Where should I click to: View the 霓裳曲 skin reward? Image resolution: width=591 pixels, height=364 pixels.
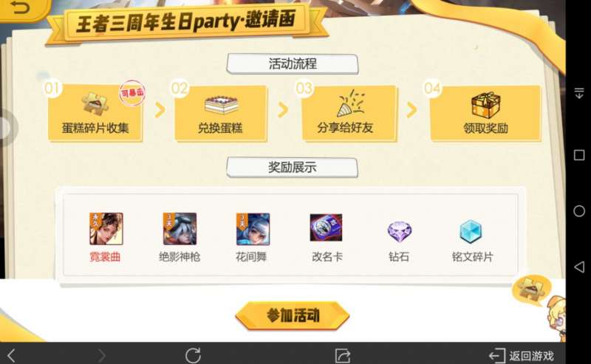tap(106, 229)
